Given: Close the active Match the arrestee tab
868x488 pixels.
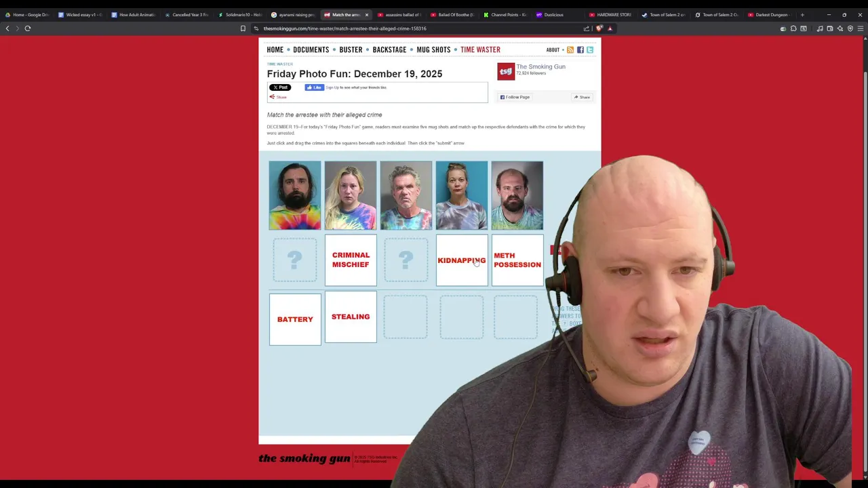Looking at the screenshot, I should pyautogui.click(x=367, y=14).
